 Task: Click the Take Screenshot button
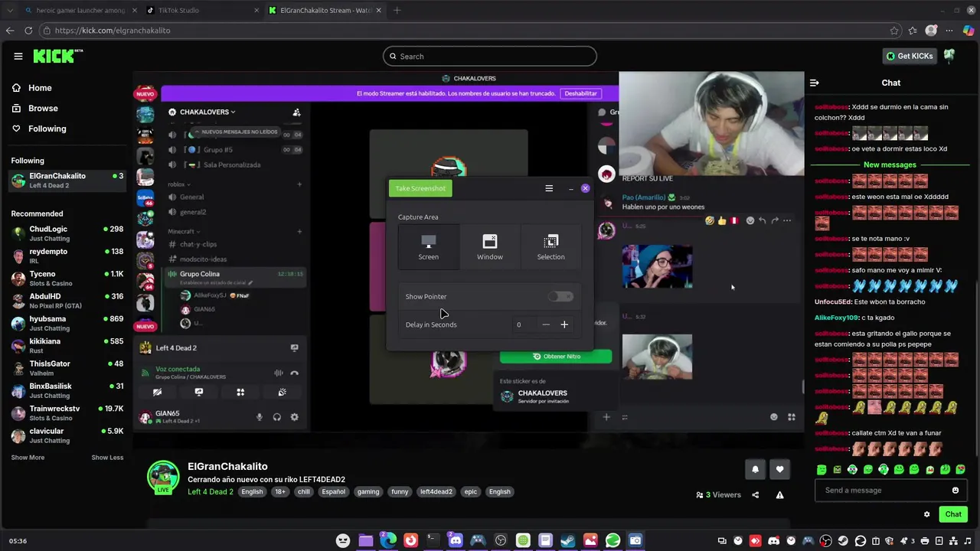pos(420,188)
